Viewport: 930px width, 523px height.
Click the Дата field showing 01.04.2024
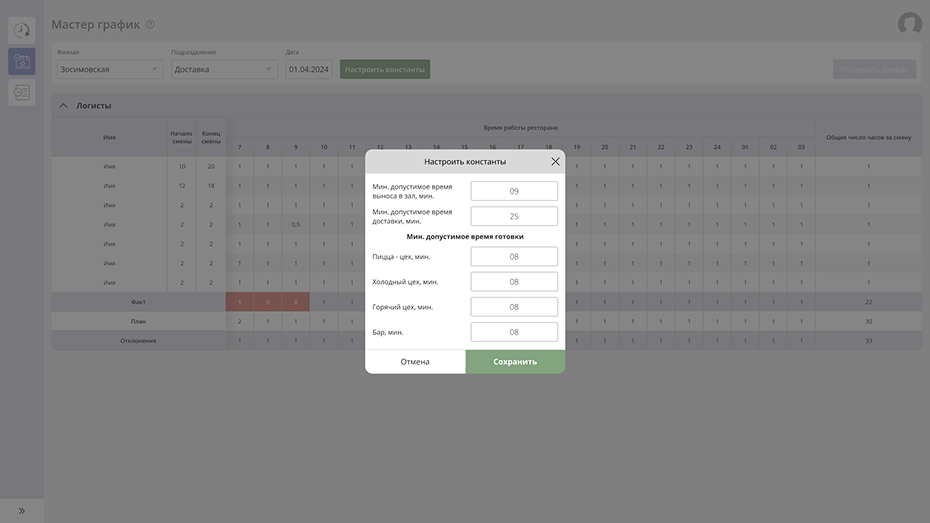click(309, 69)
